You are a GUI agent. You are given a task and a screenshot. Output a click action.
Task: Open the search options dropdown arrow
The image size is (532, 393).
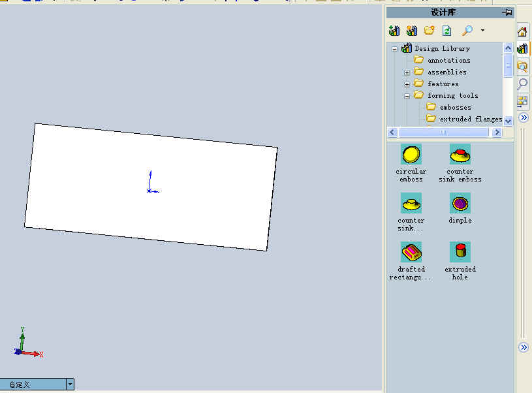(482, 30)
